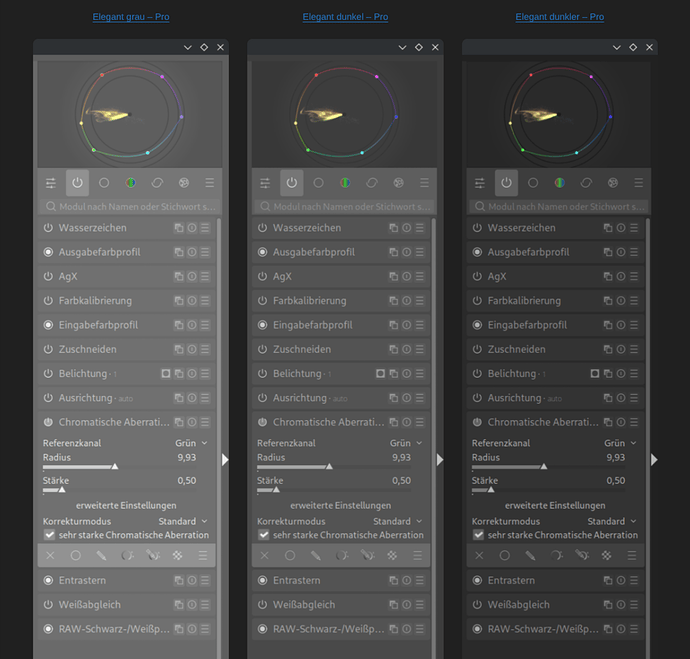Open the 'Elegant grau – Pro' link
The width and height of the screenshot is (690, 659).
click(x=131, y=17)
